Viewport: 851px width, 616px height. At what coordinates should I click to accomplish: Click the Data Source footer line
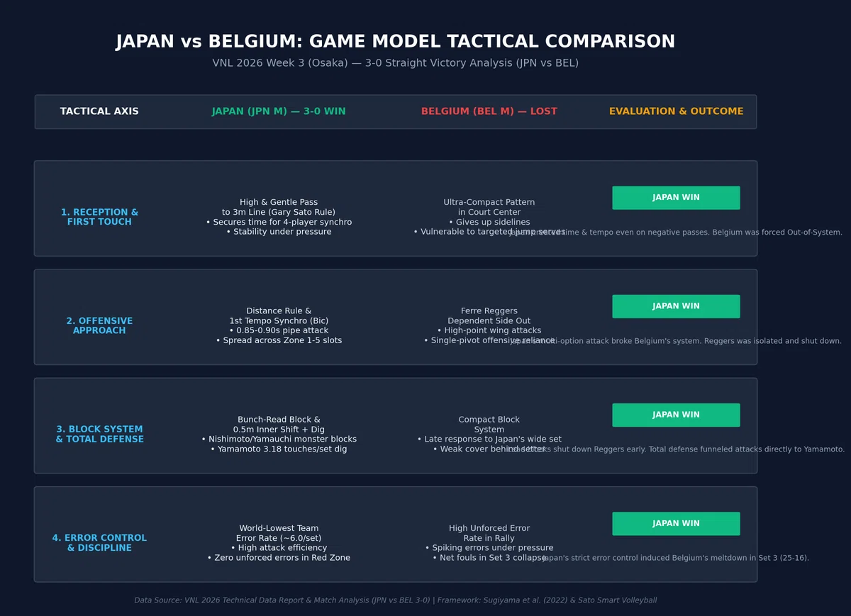coord(396,600)
